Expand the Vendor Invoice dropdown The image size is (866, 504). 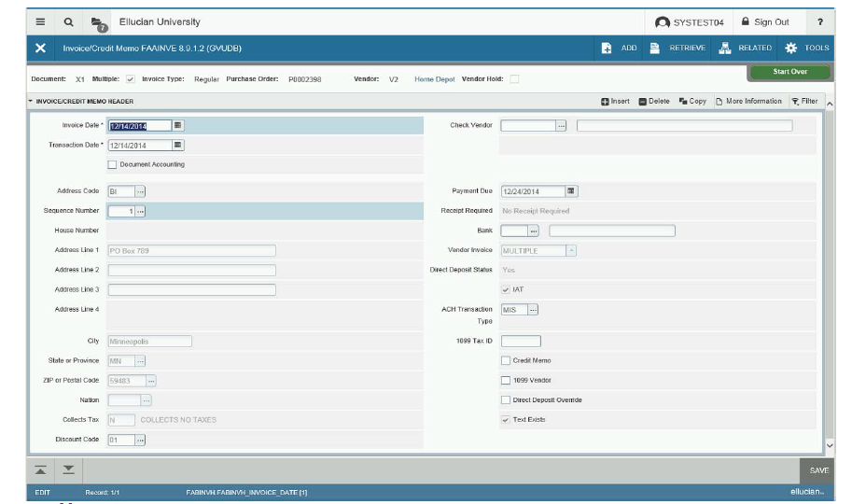coord(571,250)
